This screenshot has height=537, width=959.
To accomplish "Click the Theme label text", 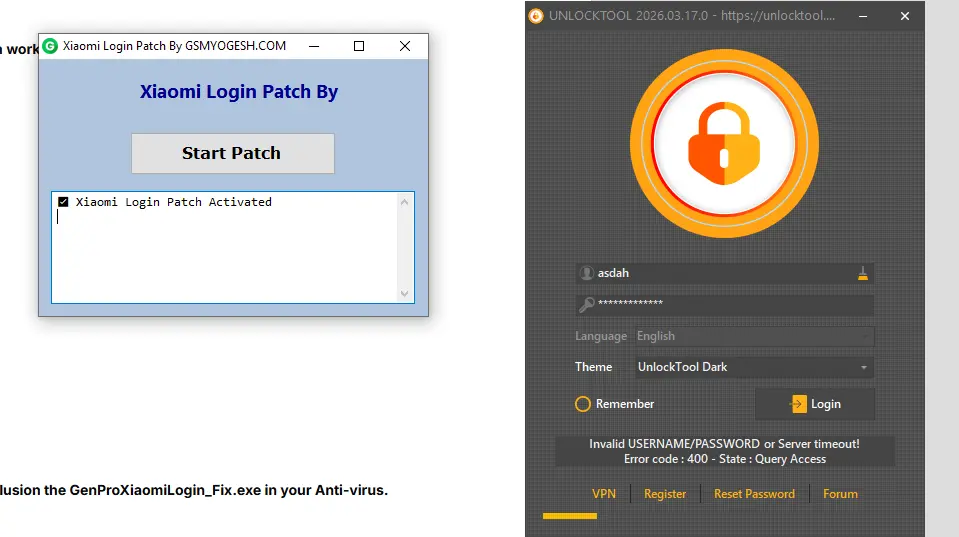I will (x=593, y=367).
